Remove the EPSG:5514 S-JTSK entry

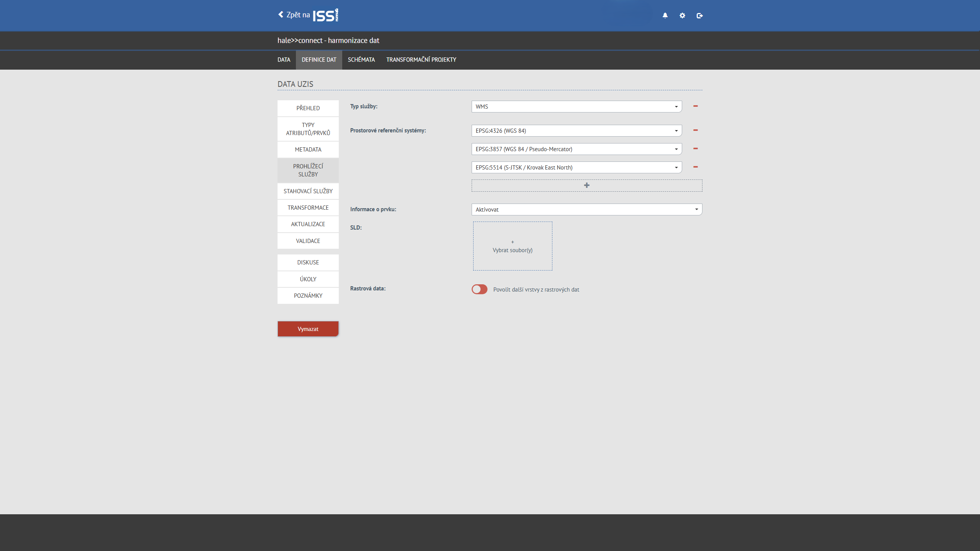pos(696,167)
